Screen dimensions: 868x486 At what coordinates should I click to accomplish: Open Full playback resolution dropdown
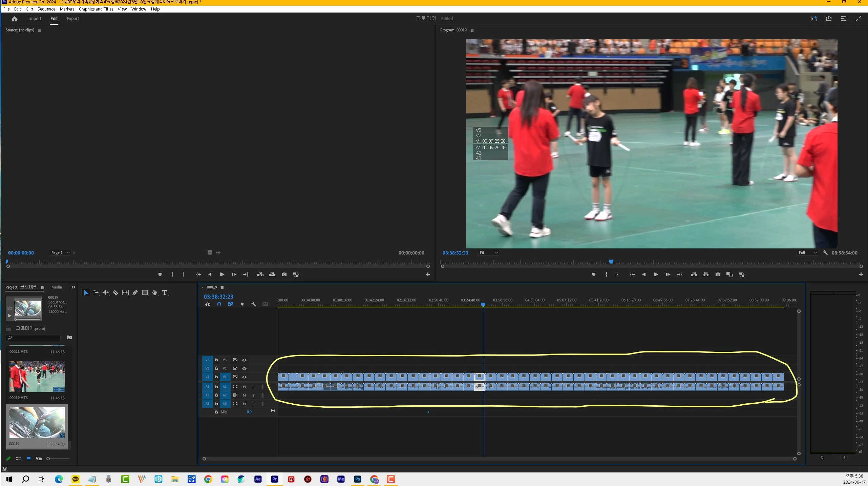[x=807, y=253]
